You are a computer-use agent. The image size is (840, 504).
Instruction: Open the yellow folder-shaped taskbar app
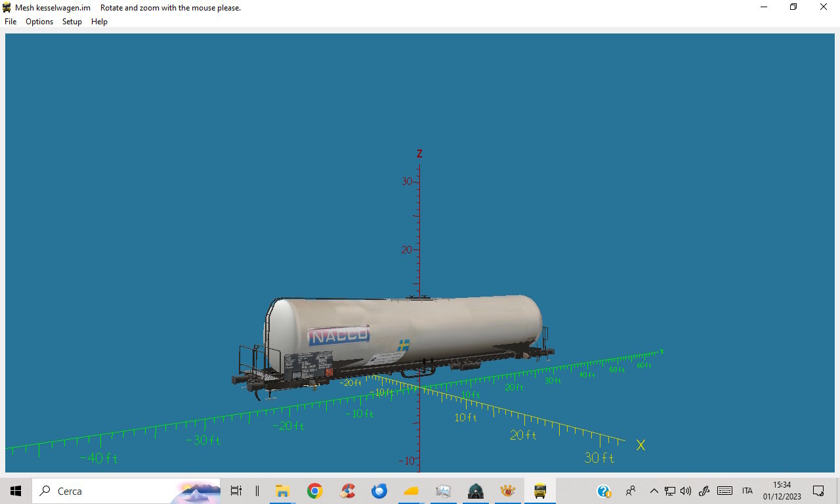pos(411,491)
